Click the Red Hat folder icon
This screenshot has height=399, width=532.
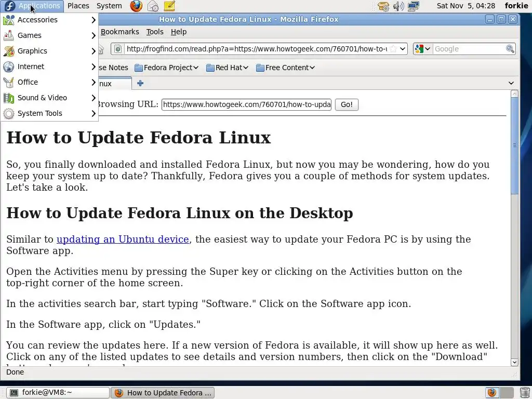(210, 68)
